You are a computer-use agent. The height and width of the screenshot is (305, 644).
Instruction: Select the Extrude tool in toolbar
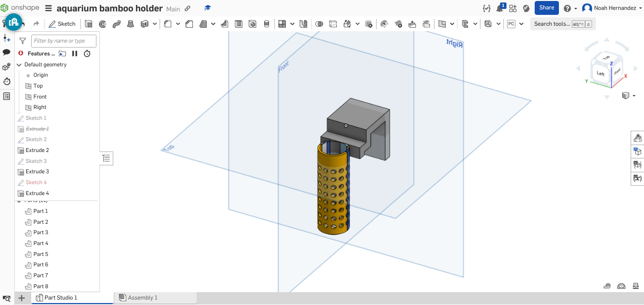click(89, 24)
